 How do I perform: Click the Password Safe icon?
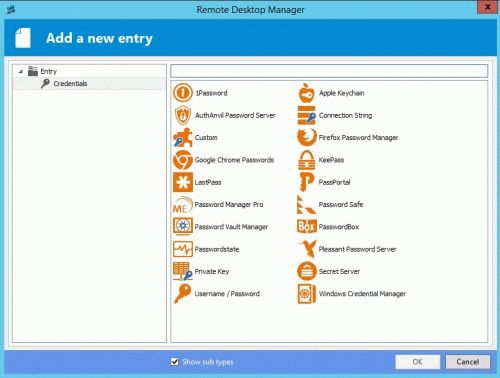(x=306, y=205)
